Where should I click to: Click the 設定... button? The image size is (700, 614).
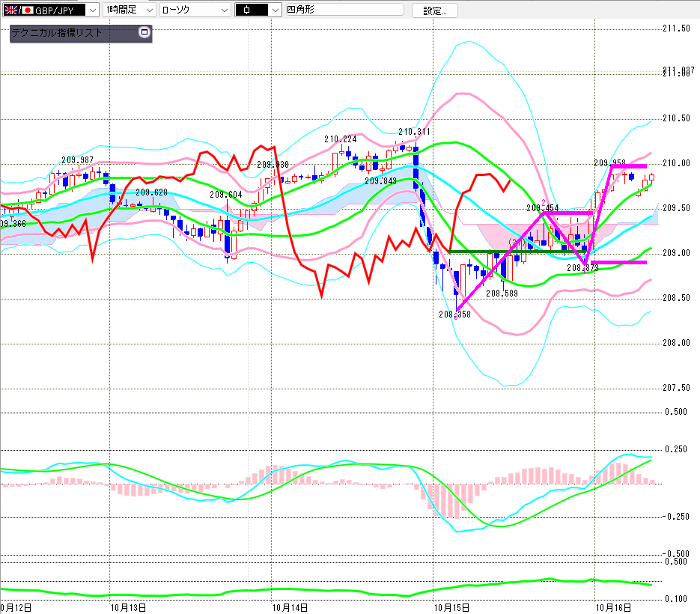[434, 10]
